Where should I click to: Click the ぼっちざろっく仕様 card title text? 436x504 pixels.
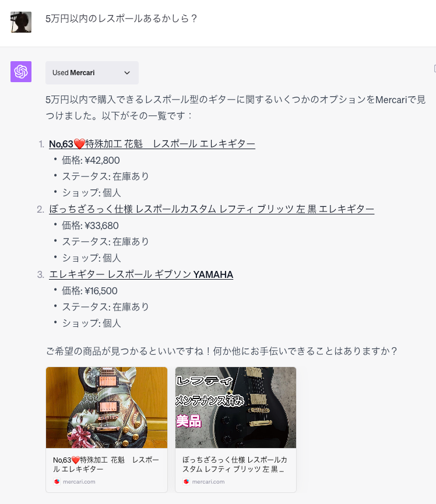point(235,464)
